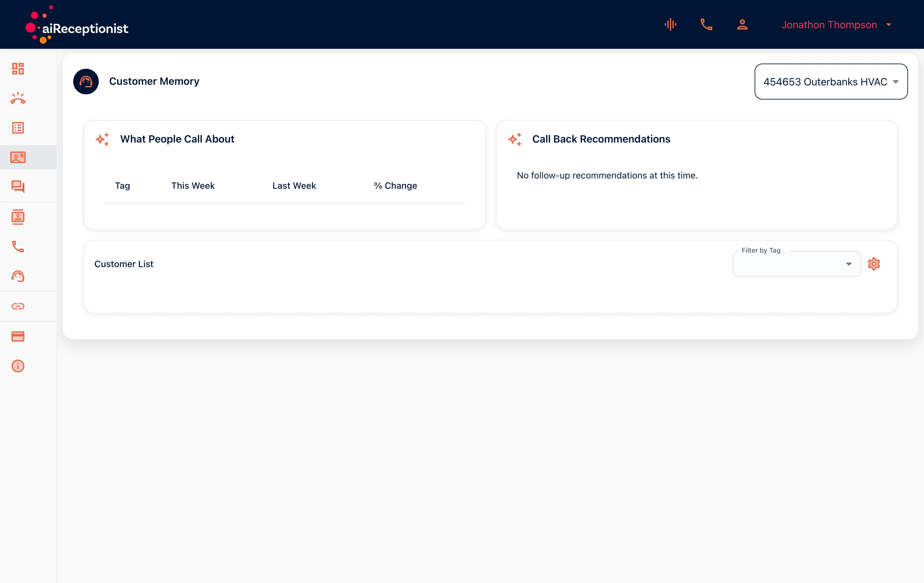This screenshot has height=583, width=924.
Task: Click the Customer List heading
Action: [124, 264]
